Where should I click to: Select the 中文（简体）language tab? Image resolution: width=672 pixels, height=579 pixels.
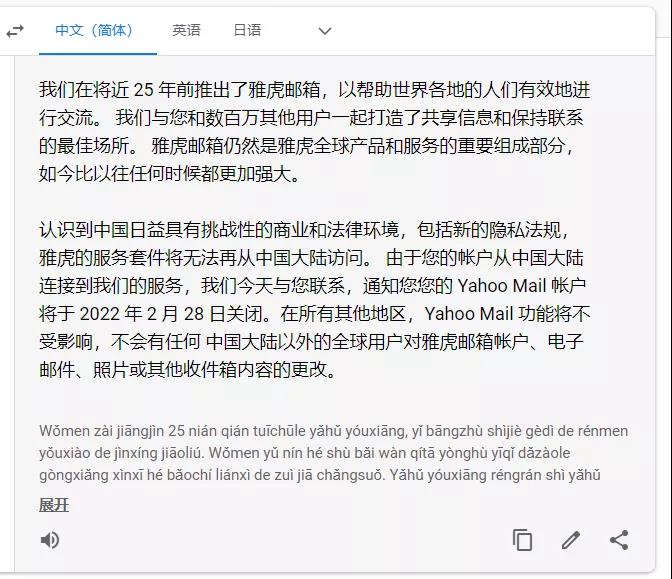94,30
